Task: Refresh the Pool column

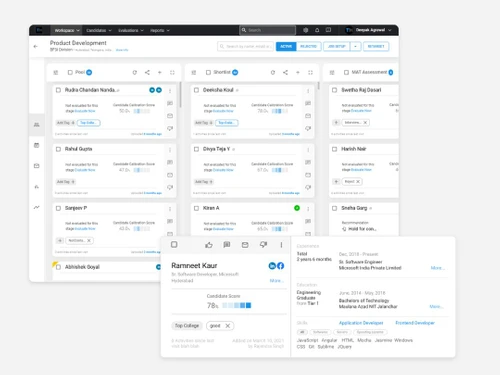Action: [135, 72]
